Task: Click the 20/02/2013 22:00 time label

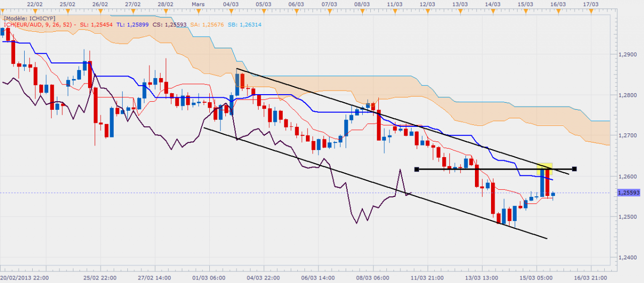Action: (x=24, y=277)
